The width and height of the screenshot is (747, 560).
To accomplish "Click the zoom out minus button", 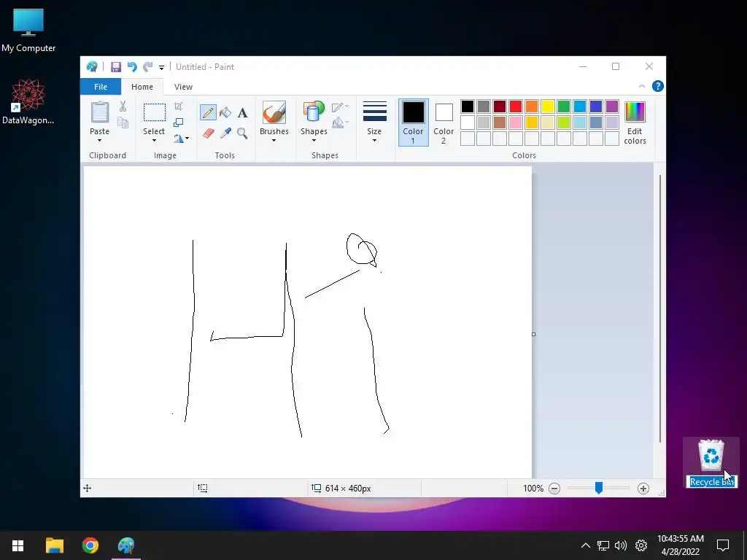I will [x=554, y=488].
